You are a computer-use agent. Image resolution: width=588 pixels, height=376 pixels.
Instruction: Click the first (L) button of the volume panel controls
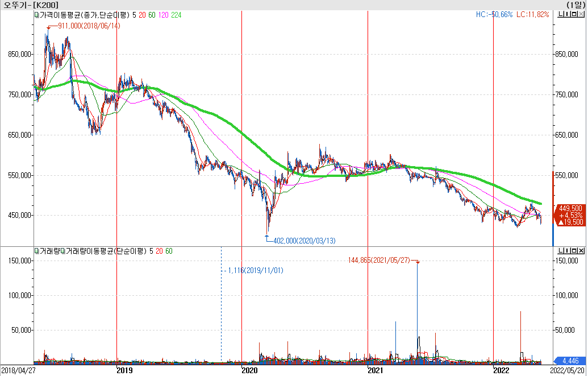[x=560, y=250]
